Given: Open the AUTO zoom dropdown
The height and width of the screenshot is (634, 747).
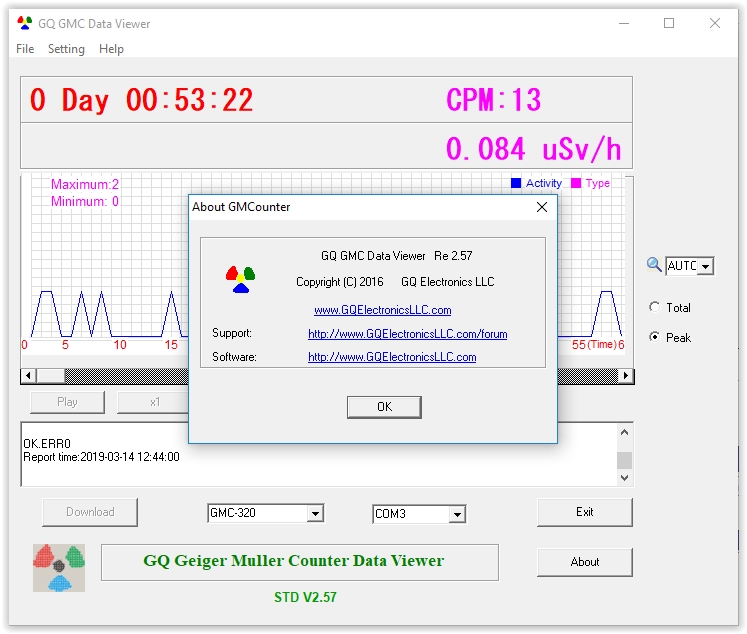Looking at the screenshot, I should [x=706, y=266].
